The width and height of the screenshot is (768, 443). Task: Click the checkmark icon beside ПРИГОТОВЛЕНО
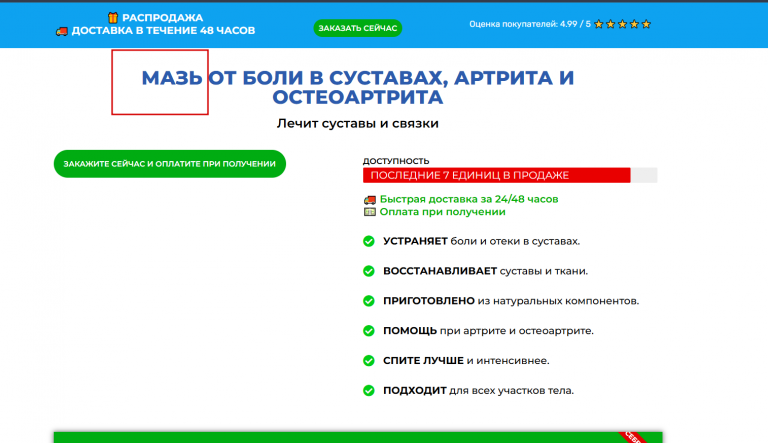click(x=369, y=301)
